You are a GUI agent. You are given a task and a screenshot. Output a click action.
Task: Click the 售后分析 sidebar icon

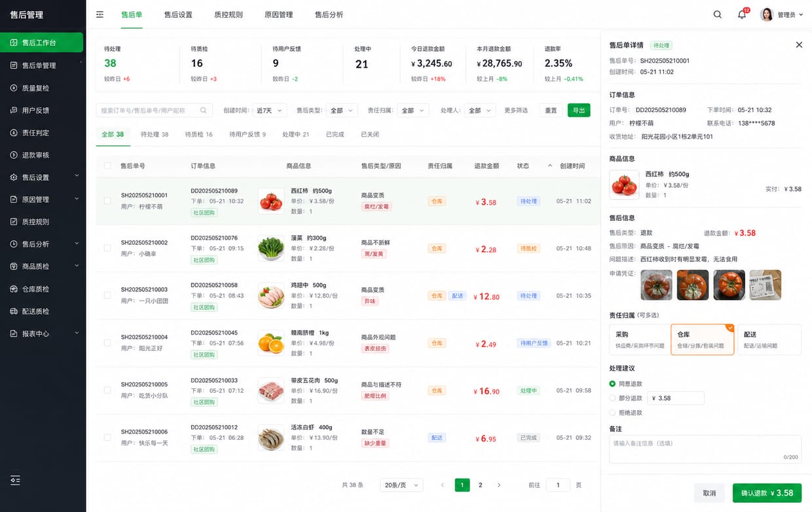point(14,244)
